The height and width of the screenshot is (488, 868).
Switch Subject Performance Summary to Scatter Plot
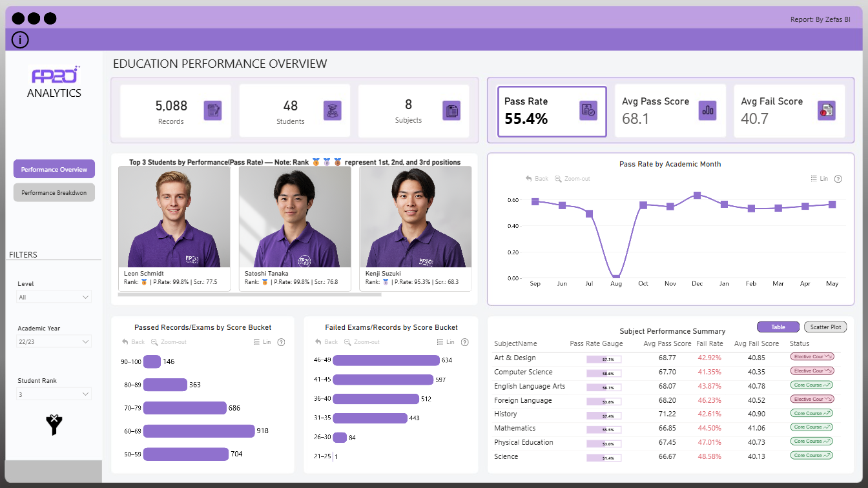coord(825,327)
